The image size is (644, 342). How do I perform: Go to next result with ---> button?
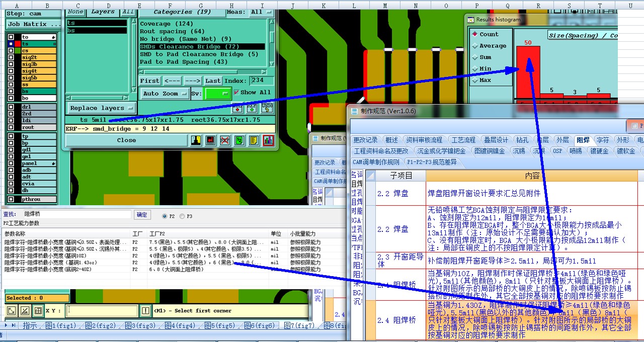pos(192,81)
